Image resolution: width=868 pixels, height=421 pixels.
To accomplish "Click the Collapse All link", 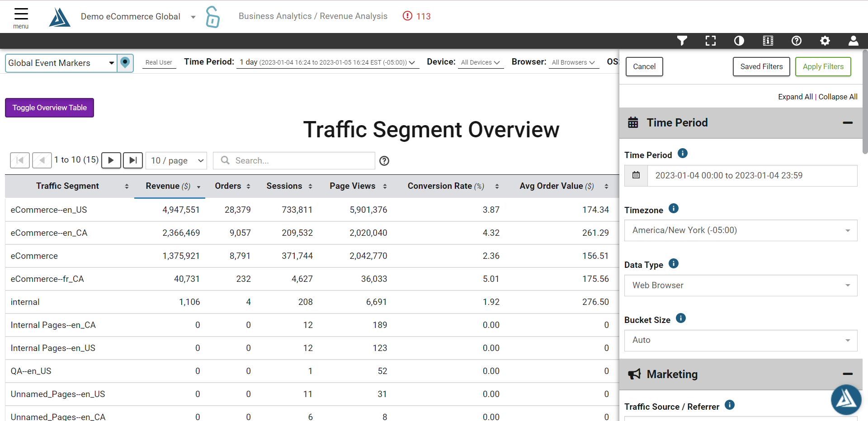I will (838, 97).
